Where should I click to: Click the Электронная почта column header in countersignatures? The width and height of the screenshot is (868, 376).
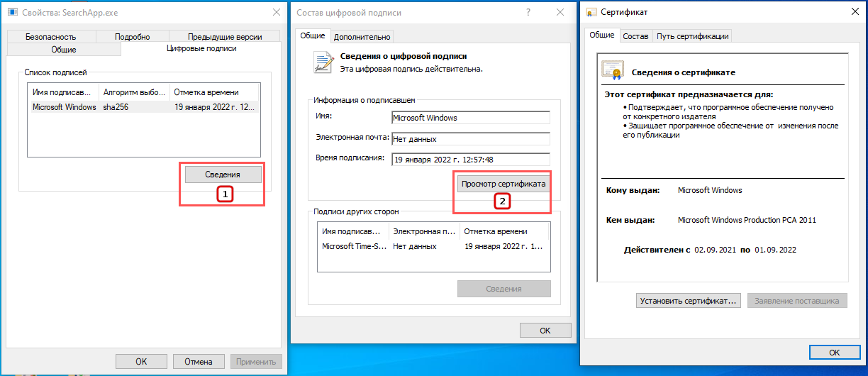click(424, 231)
